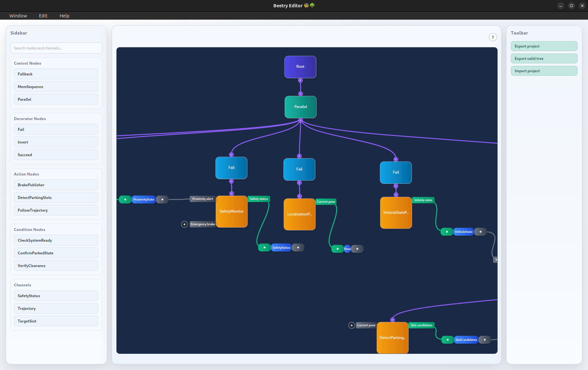Select the SafetyMonitor action node
The height and width of the screenshot is (370, 588).
tap(232, 212)
